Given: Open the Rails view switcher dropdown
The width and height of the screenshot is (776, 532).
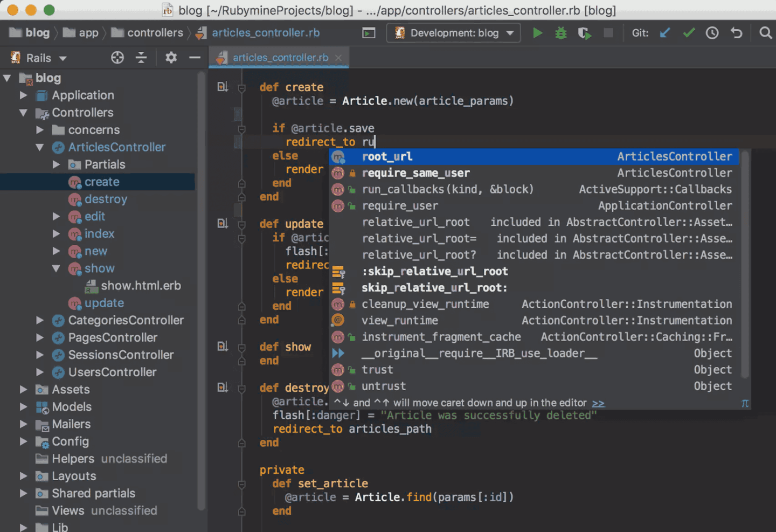Looking at the screenshot, I should point(37,58).
